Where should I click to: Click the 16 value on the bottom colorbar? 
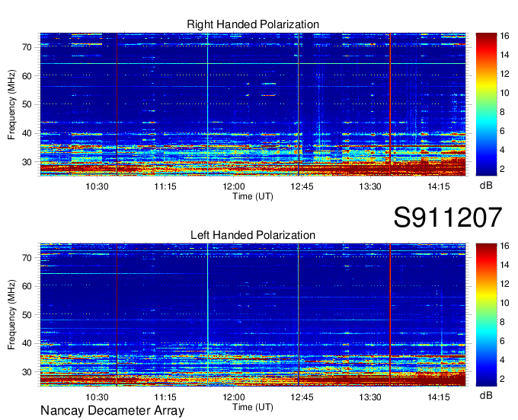click(x=504, y=246)
